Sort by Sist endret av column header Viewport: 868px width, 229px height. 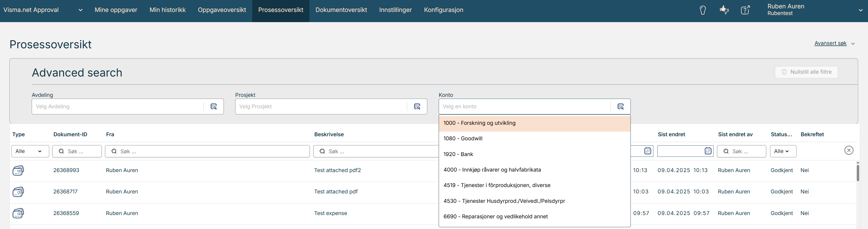[x=735, y=134]
